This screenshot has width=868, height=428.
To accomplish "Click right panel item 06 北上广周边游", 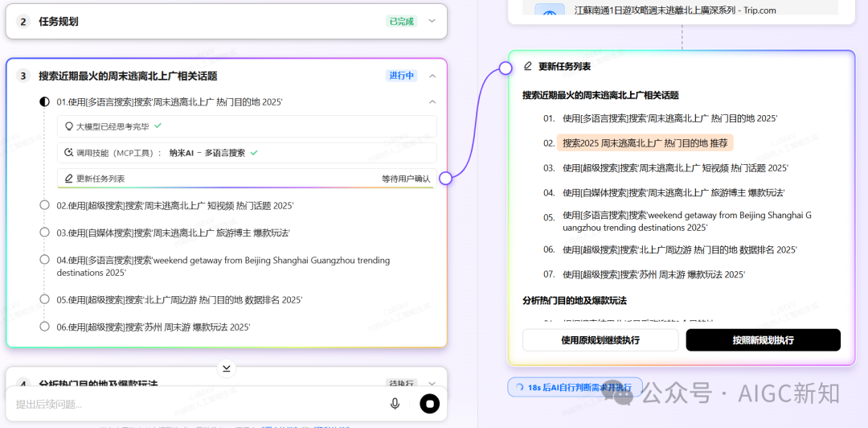I will [x=680, y=249].
